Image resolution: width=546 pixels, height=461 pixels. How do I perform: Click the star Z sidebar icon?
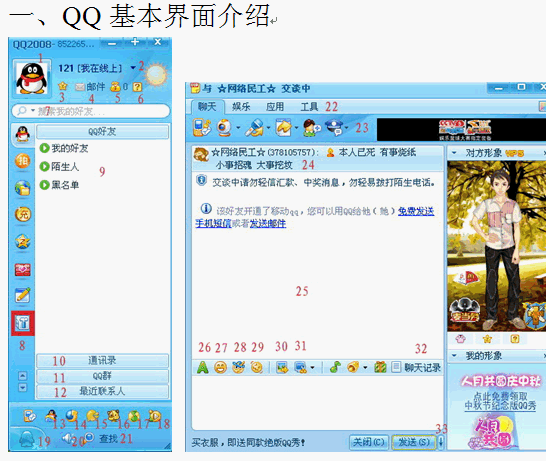pos(23,242)
